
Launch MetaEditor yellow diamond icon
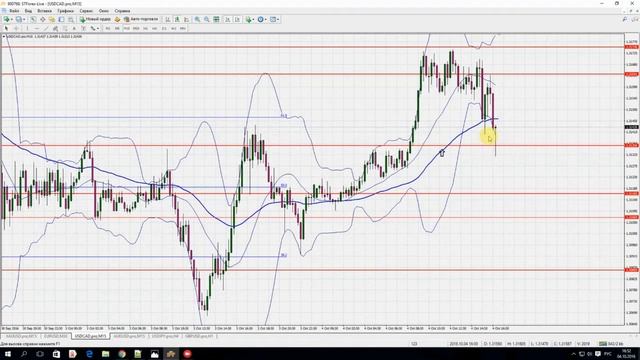coord(118,19)
